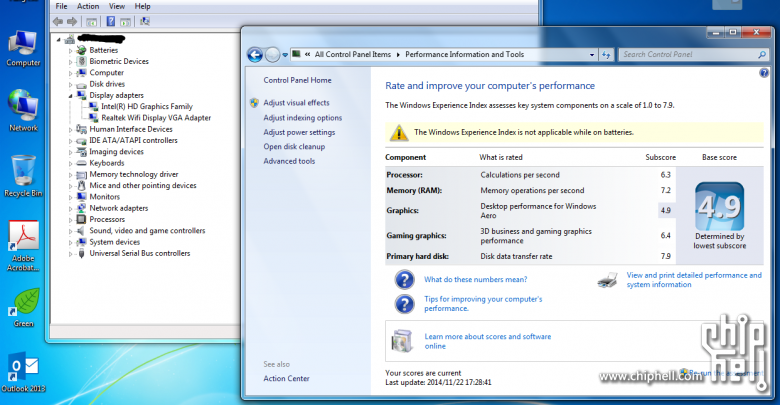Image resolution: width=780 pixels, height=405 pixels.
Task: Select the Realtek Wifi Display VGA Adapter device
Action: point(156,118)
